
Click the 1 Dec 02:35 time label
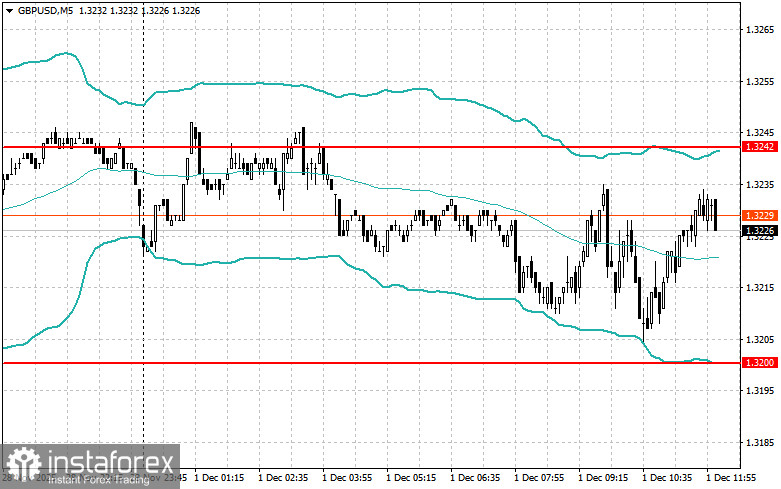[283, 478]
